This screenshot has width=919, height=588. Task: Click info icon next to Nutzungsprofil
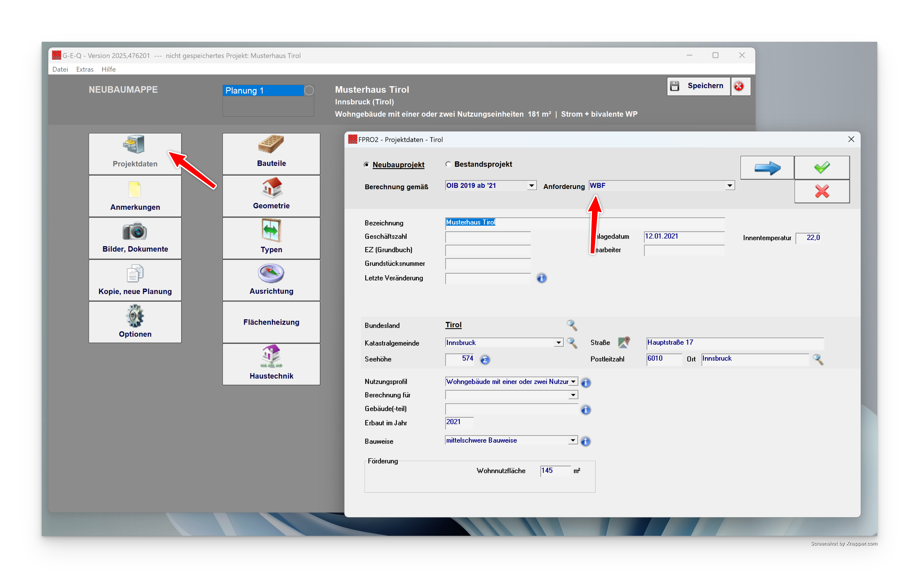[586, 382]
